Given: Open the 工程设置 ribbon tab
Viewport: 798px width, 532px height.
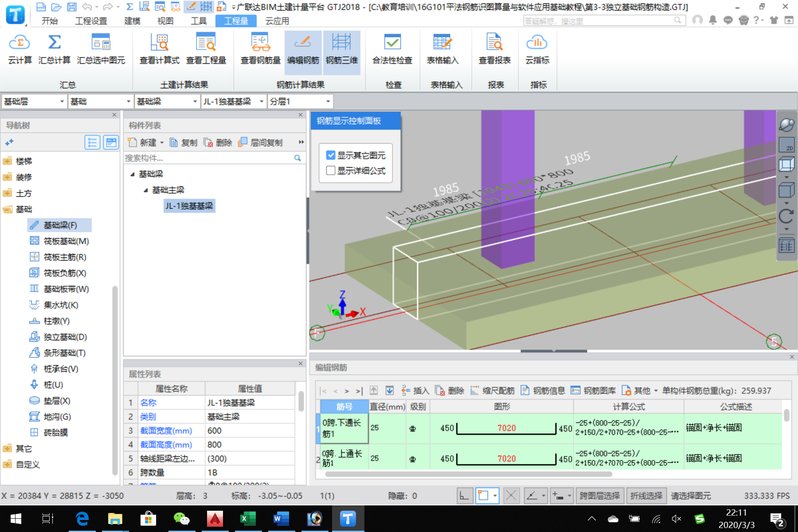Looking at the screenshot, I should [91, 21].
